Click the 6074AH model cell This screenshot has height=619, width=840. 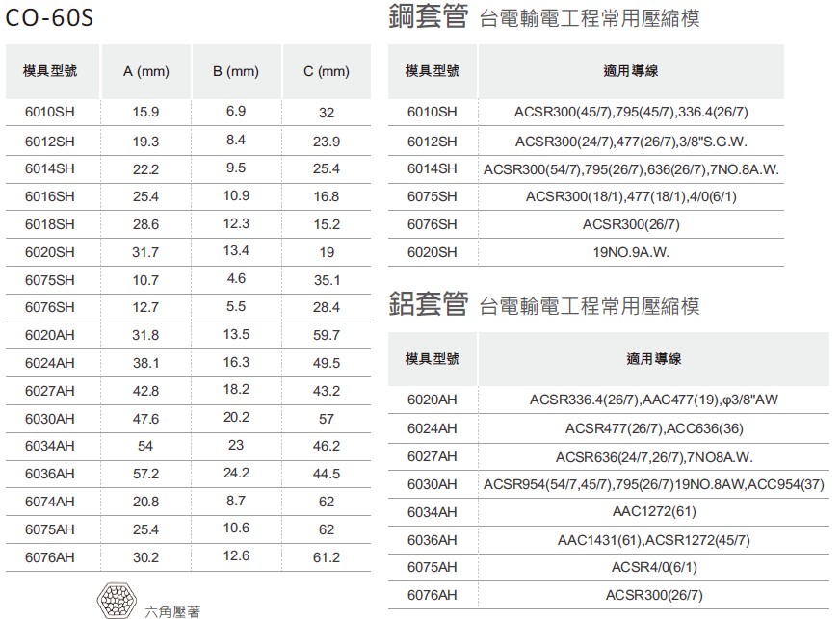coord(50,502)
